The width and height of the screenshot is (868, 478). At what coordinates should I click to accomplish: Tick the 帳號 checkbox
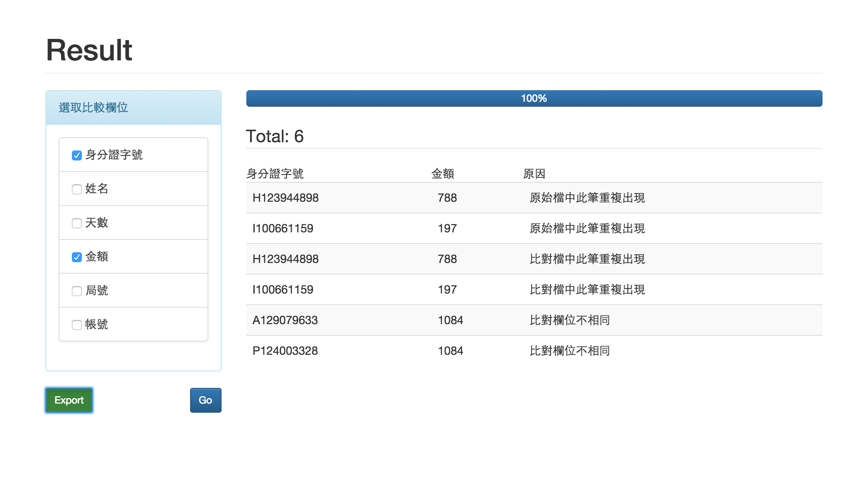[x=77, y=325]
